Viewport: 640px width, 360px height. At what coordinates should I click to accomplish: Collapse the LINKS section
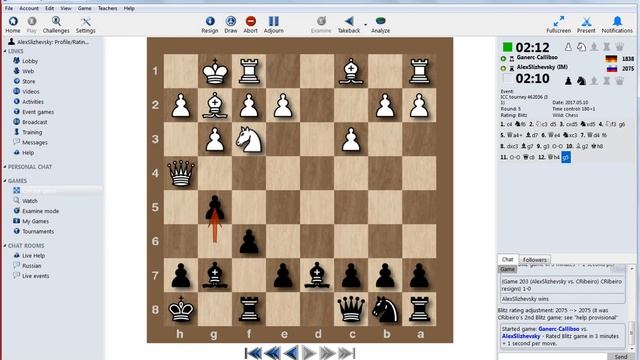(x=5, y=51)
